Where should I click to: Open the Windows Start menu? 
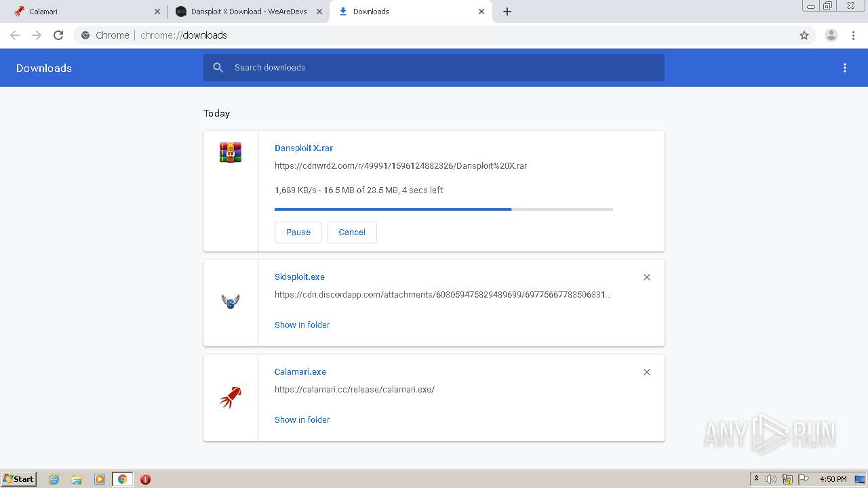click(x=19, y=479)
